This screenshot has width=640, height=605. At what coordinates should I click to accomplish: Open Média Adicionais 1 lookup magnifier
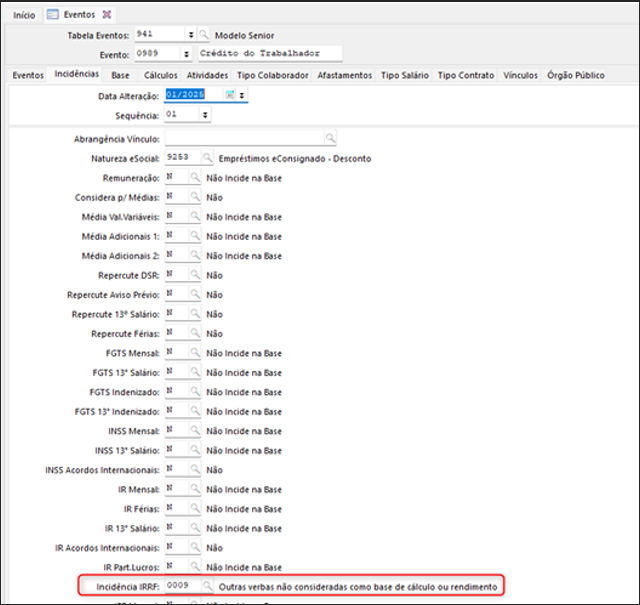pos(195,235)
